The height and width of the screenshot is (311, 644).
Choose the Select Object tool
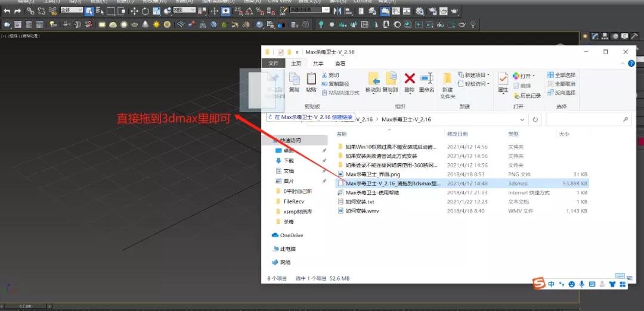[89, 11]
